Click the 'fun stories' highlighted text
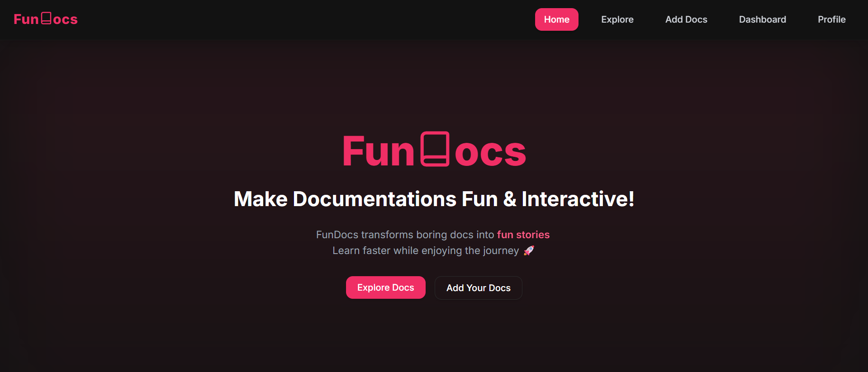 tap(523, 235)
